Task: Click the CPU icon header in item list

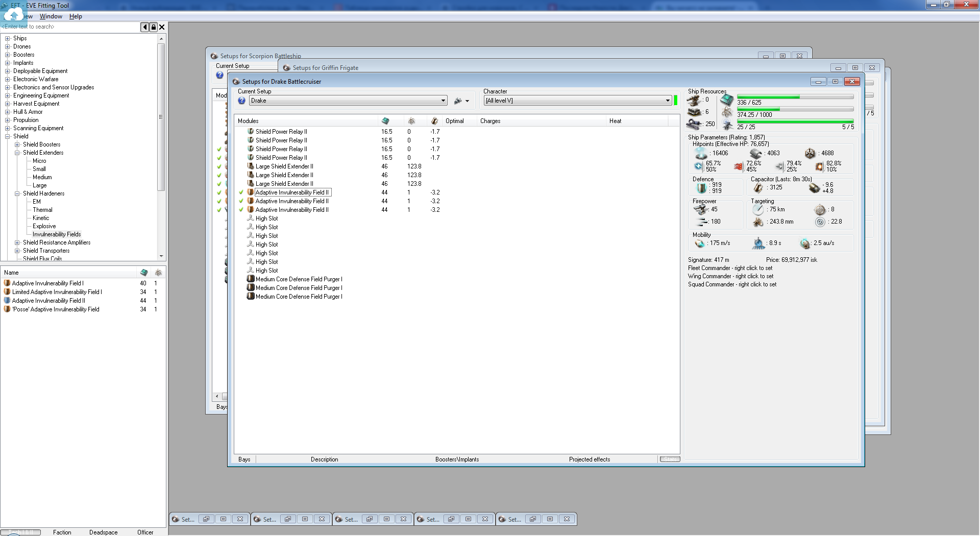Action: (x=144, y=273)
